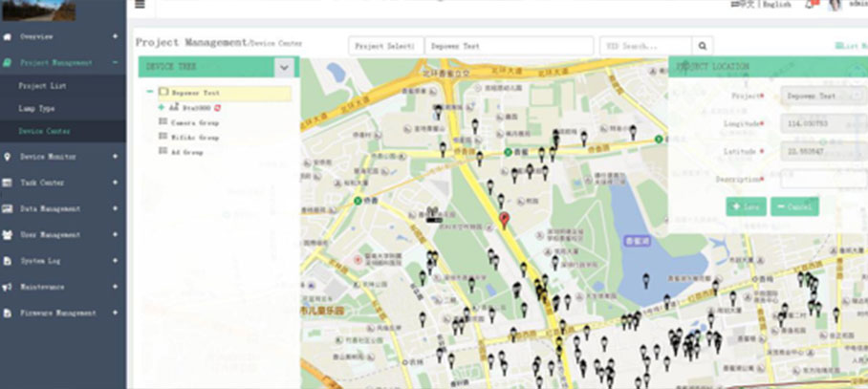Click the lamp marker on the lake
The width and height of the screenshot is (868, 389).
645,281
